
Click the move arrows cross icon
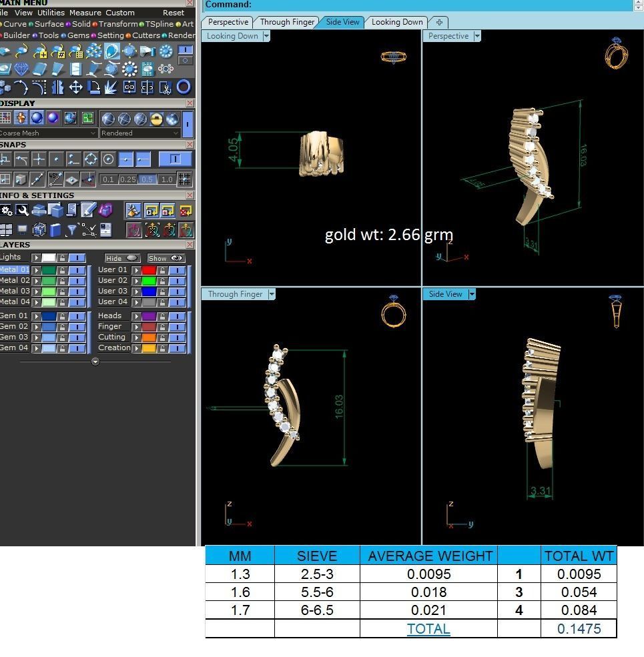click(x=75, y=87)
